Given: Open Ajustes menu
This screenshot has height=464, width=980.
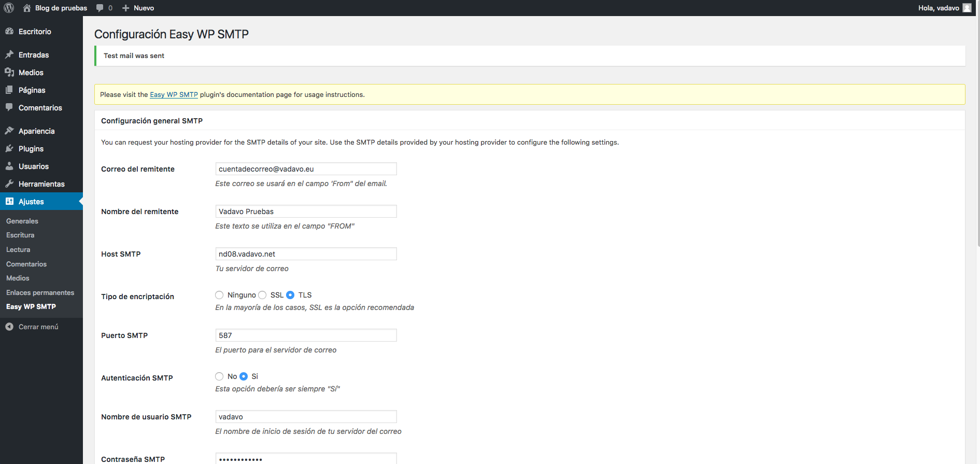Looking at the screenshot, I should (x=41, y=201).
